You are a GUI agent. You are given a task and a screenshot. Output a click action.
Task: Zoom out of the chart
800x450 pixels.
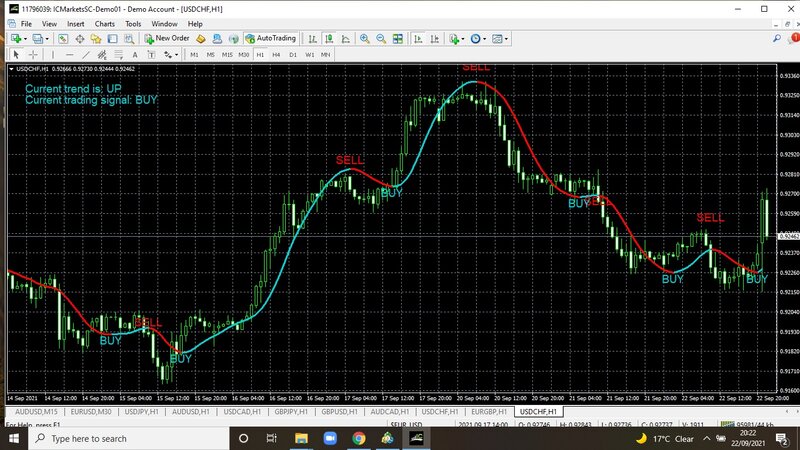[x=381, y=38]
